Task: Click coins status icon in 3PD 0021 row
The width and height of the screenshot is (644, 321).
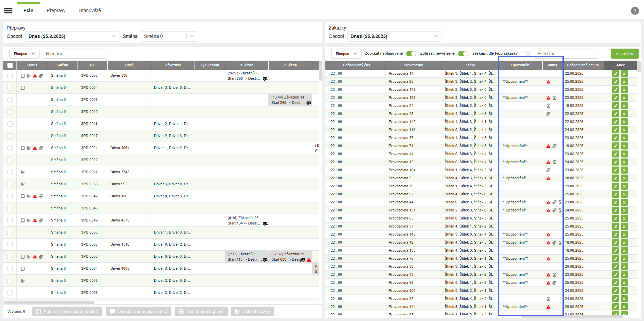Action: (41, 148)
